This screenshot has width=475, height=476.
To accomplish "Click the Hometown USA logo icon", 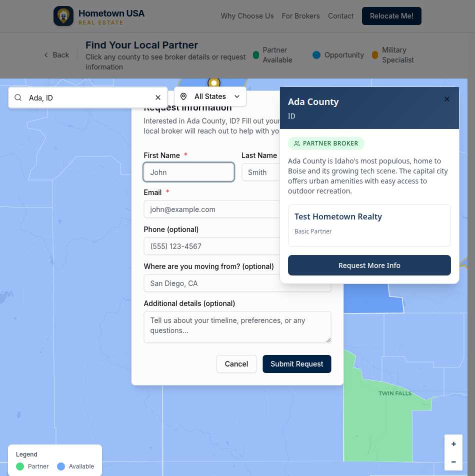I will [x=63, y=16].
